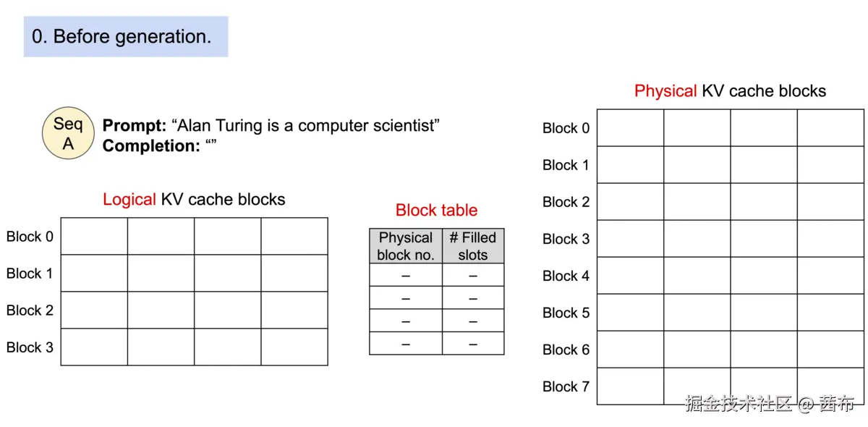
Task: Click logical Block 3 label
Action: pos(30,347)
